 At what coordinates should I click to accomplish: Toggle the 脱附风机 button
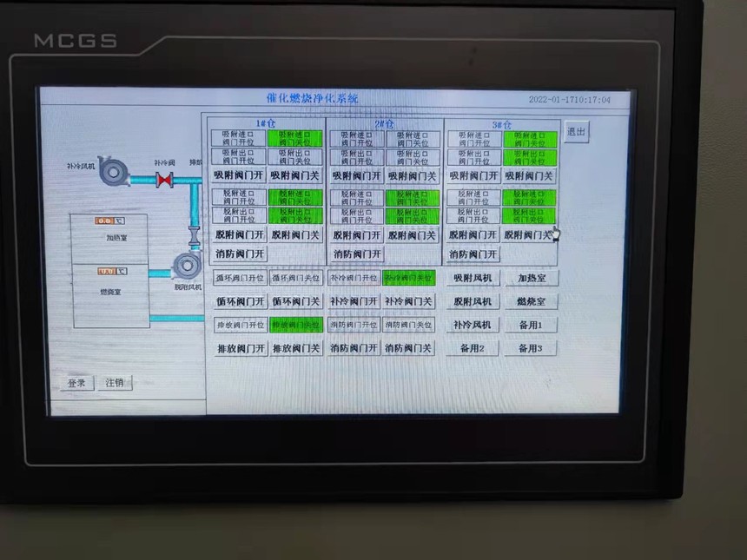pyautogui.click(x=473, y=301)
